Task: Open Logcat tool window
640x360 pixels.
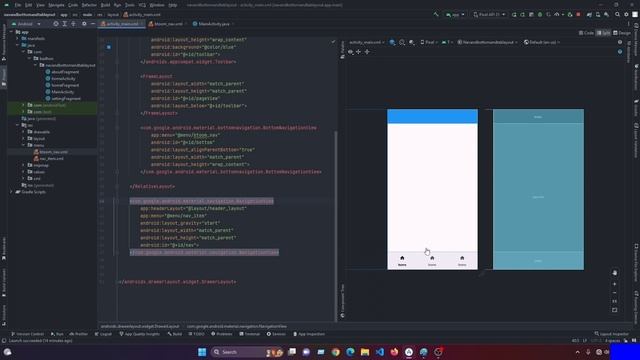Action: click(x=103, y=334)
